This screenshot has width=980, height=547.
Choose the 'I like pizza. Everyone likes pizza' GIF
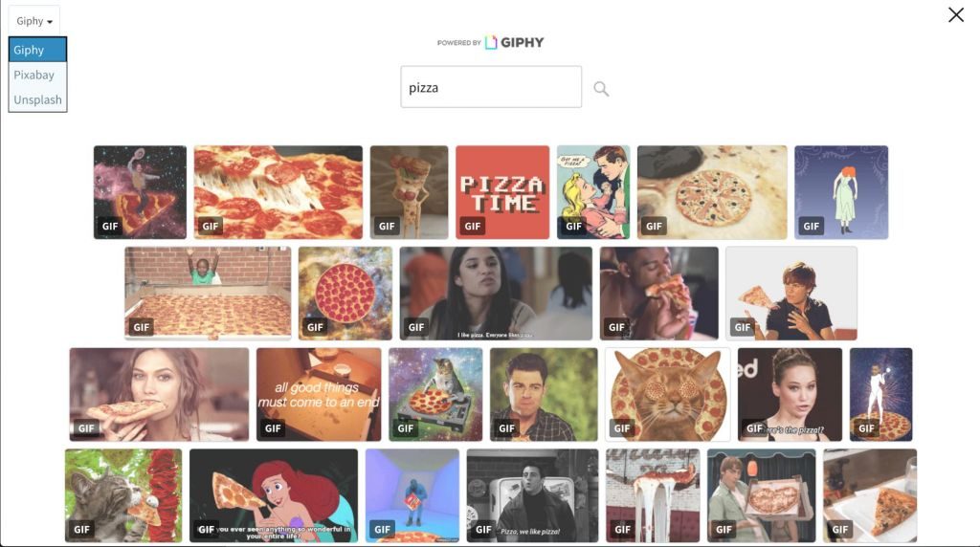tap(497, 294)
